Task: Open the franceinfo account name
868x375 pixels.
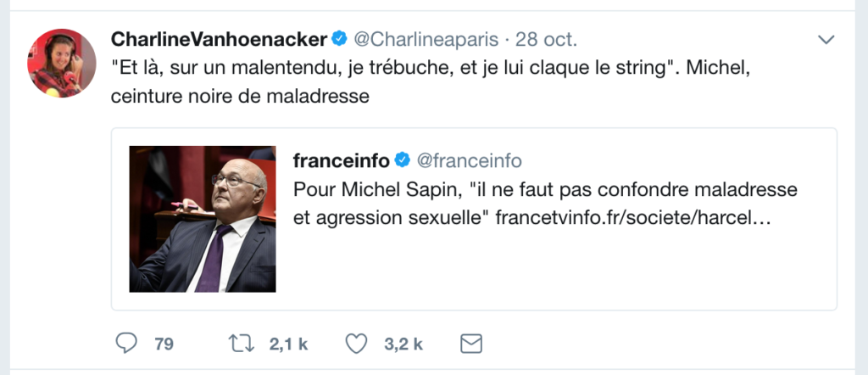Action: [x=341, y=160]
